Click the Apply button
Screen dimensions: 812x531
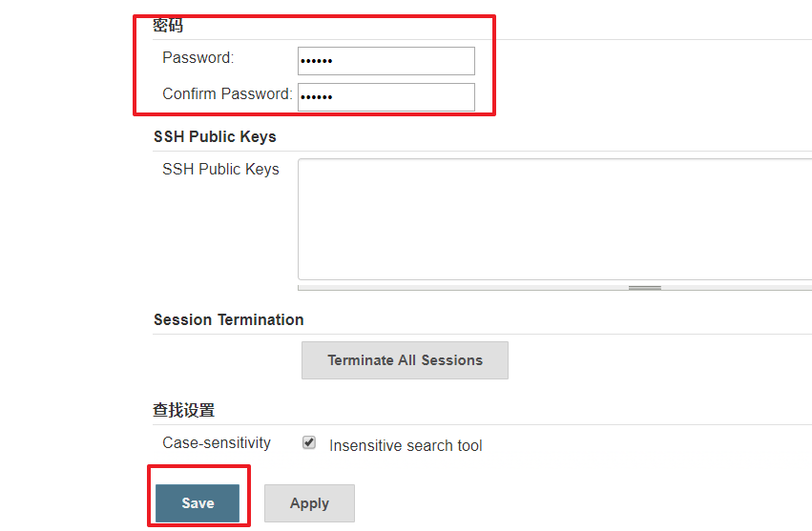click(309, 503)
